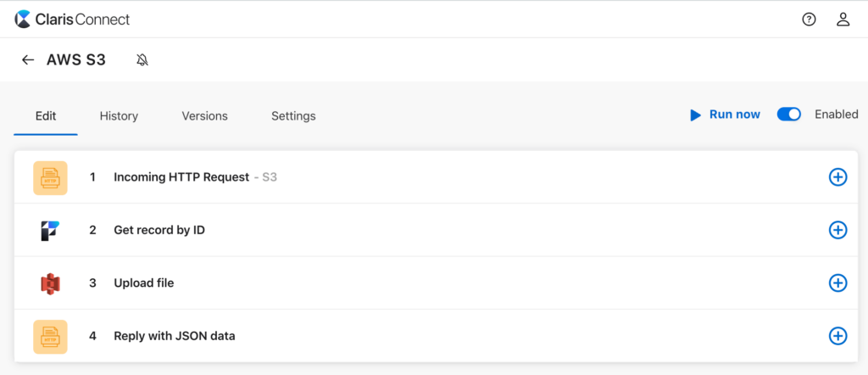
Task: Switch to the History tab
Action: click(x=119, y=116)
